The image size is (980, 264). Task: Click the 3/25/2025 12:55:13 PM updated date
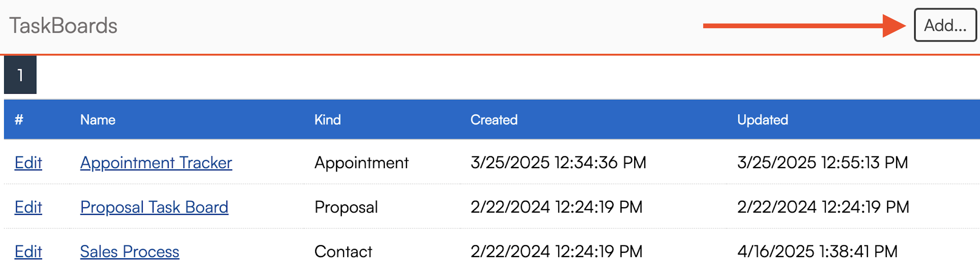click(822, 163)
